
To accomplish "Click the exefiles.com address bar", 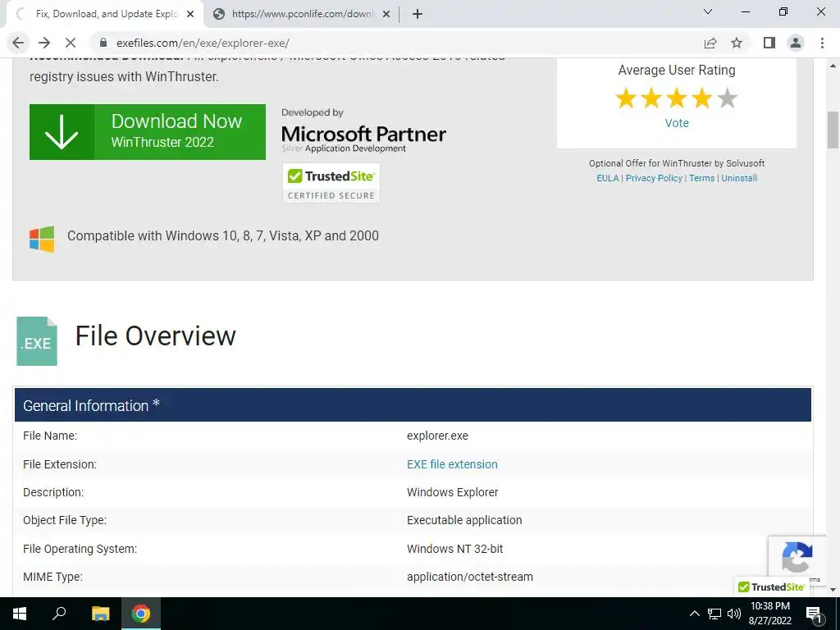I will click(x=396, y=43).
